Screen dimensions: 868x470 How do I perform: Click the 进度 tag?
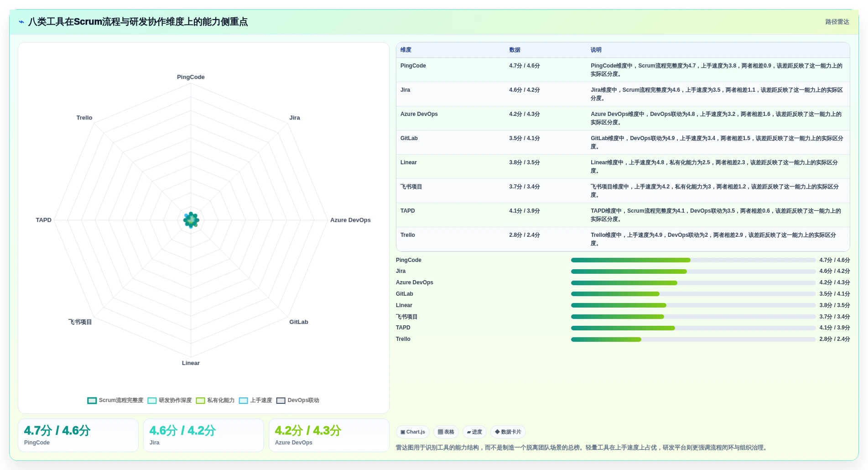[x=474, y=432]
